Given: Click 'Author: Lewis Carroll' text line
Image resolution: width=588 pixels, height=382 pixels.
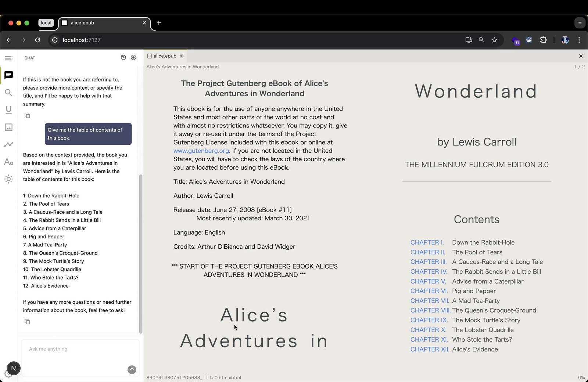Looking at the screenshot, I should [203, 196].
